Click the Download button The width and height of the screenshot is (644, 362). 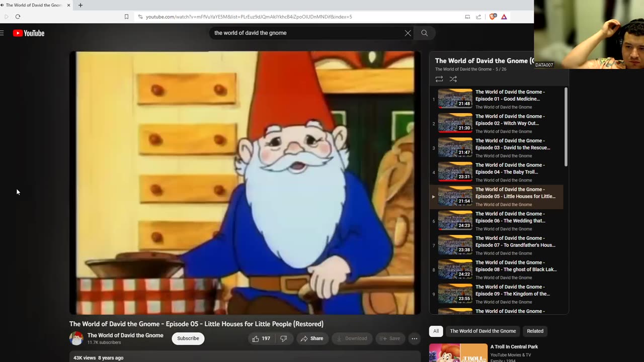(352, 338)
